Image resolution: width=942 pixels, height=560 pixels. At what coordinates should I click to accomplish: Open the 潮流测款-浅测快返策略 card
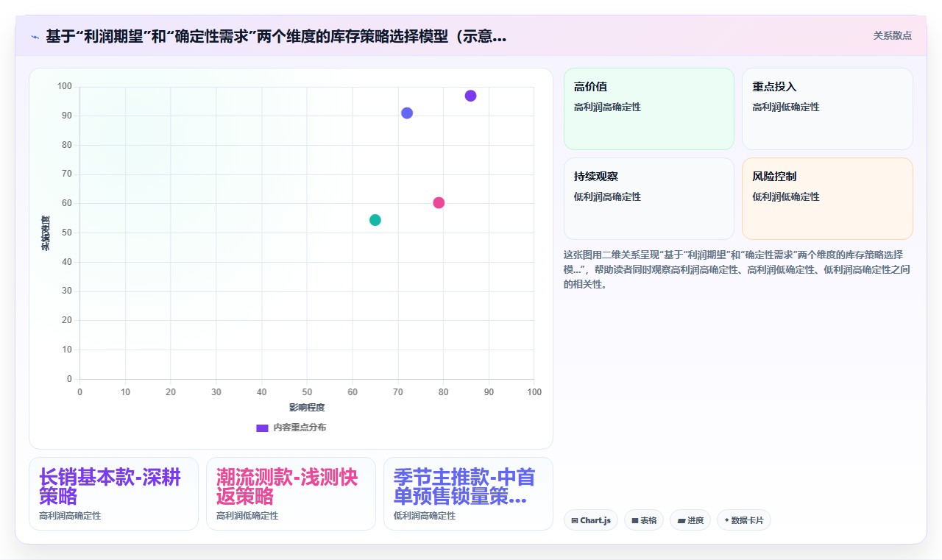(x=291, y=494)
